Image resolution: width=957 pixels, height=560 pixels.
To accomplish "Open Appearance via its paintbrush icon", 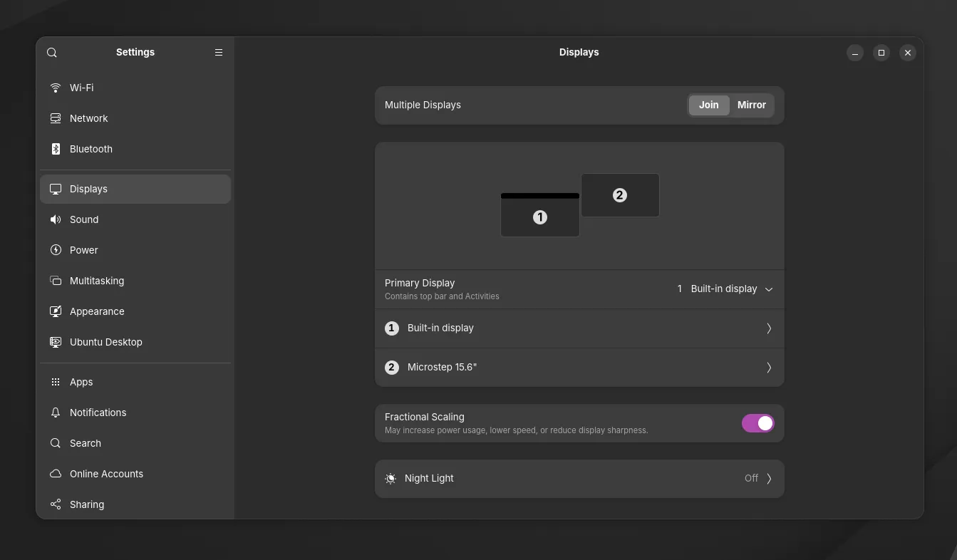I will point(56,311).
